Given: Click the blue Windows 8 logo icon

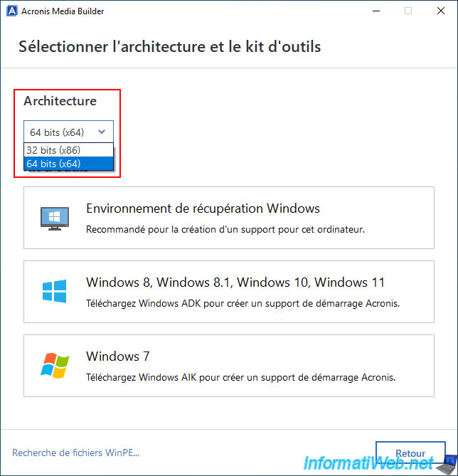Looking at the screenshot, I should tap(54, 291).
